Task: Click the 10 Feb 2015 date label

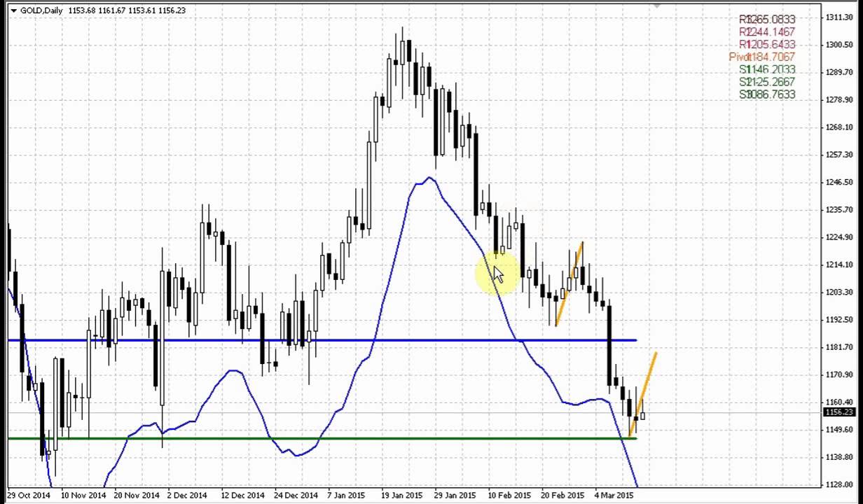Action: (x=509, y=496)
